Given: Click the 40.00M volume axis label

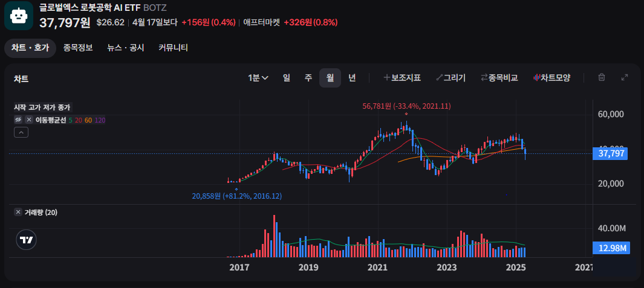Looking at the screenshot, I should click(611, 228).
